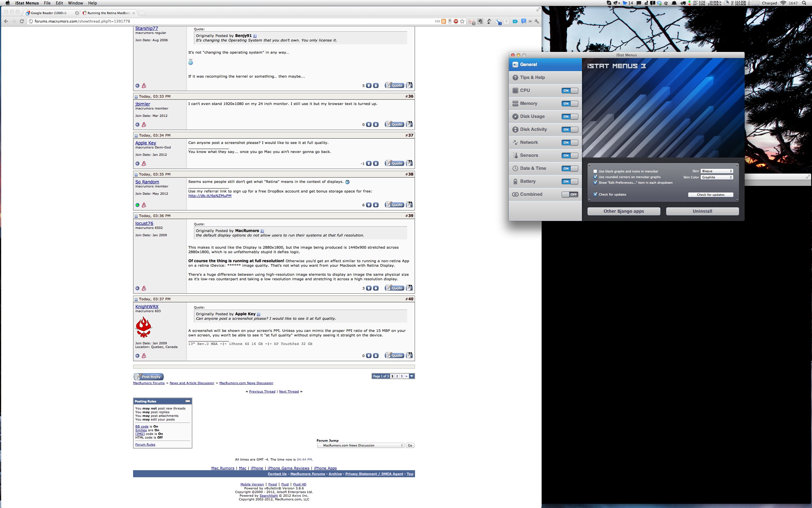Upvote post #38 by So Random
The image size is (812, 508).
click(369, 205)
